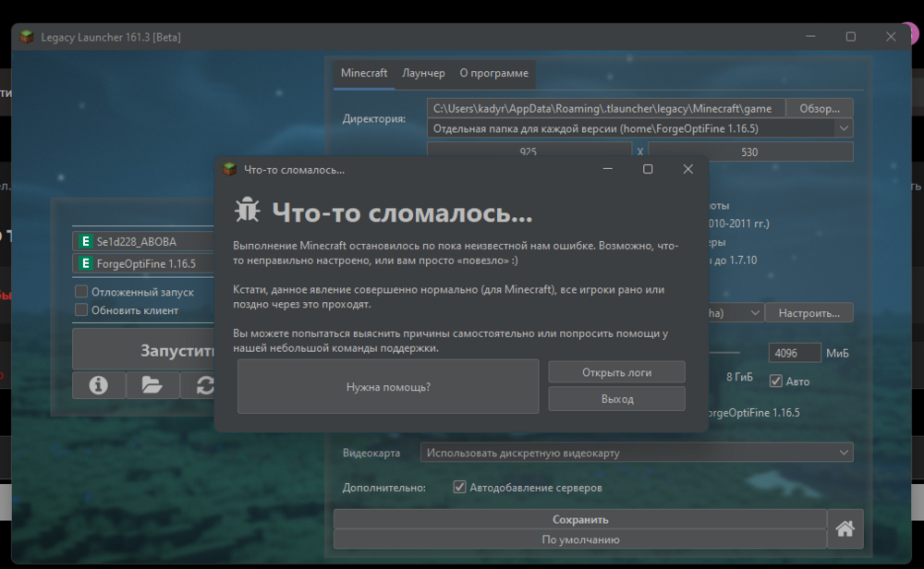Switch to the Minecraft tab
Screen dimensions: 924x569
click(364, 73)
